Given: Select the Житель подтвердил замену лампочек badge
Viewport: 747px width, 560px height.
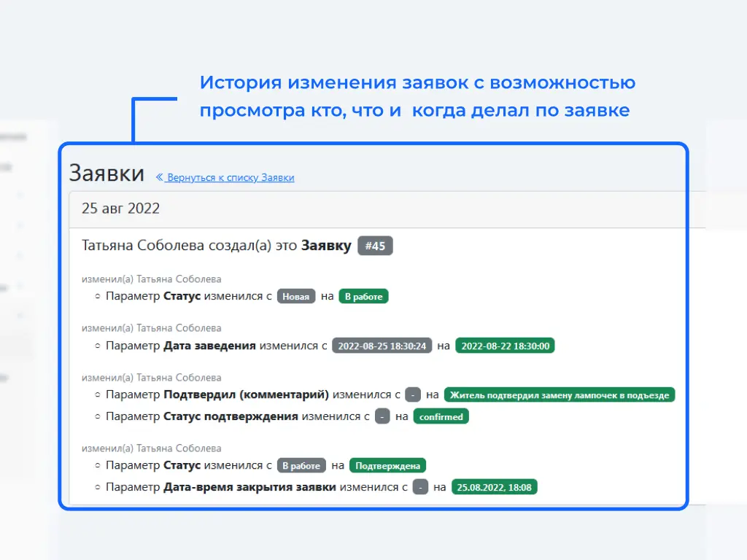Looking at the screenshot, I should [560, 394].
